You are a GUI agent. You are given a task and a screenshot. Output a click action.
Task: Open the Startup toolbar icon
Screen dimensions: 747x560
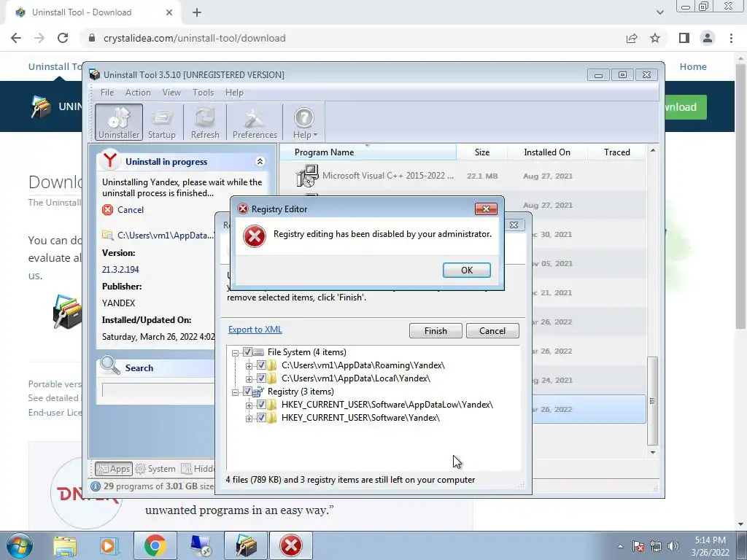(x=161, y=122)
